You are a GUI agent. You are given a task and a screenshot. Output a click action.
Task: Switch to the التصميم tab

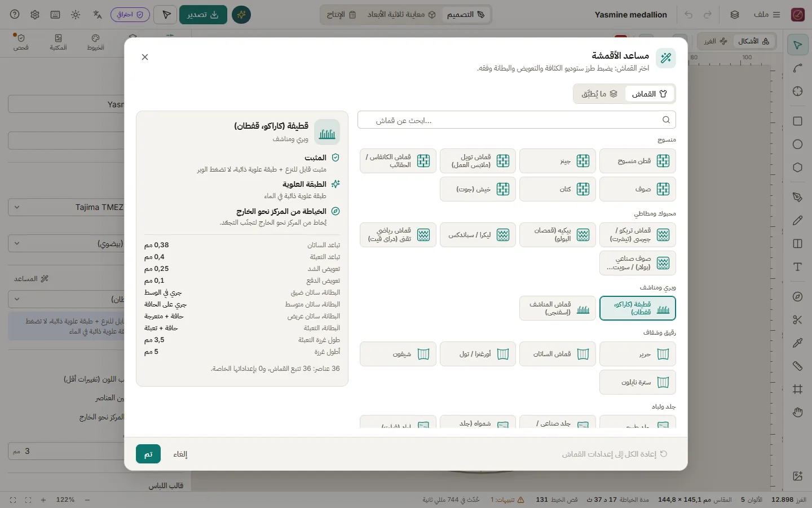coord(466,15)
